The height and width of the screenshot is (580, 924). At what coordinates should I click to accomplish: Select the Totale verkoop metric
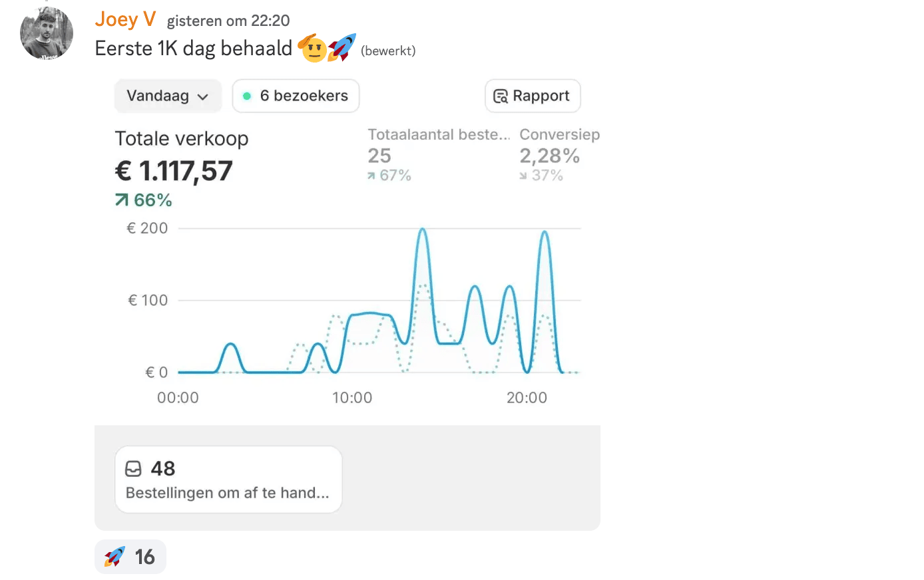(182, 138)
